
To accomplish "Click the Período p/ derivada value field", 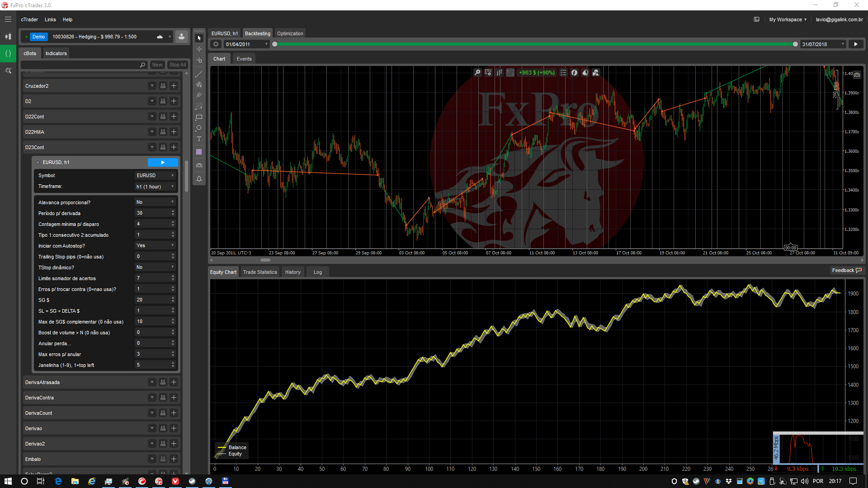I will 155,213.
